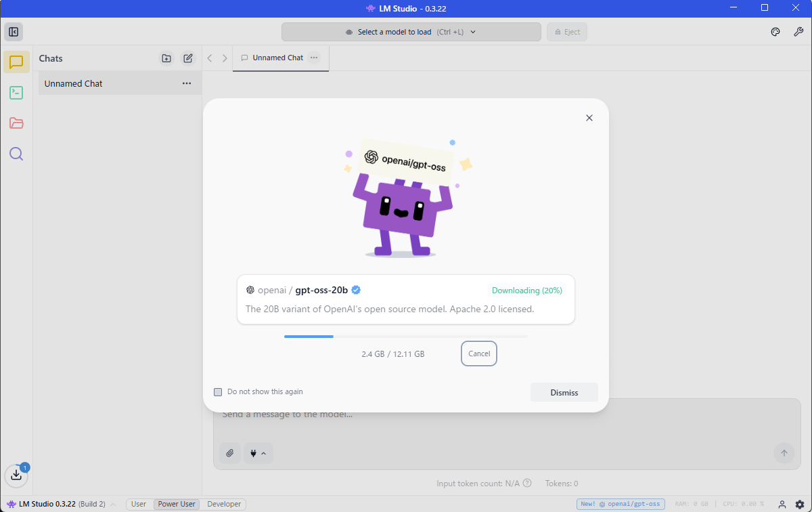Click the Downloading (20%) status text
This screenshot has width=812, height=512.
tap(527, 291)
